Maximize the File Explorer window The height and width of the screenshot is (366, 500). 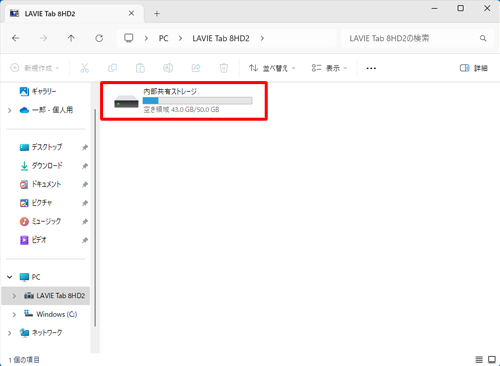pos(460,8)
